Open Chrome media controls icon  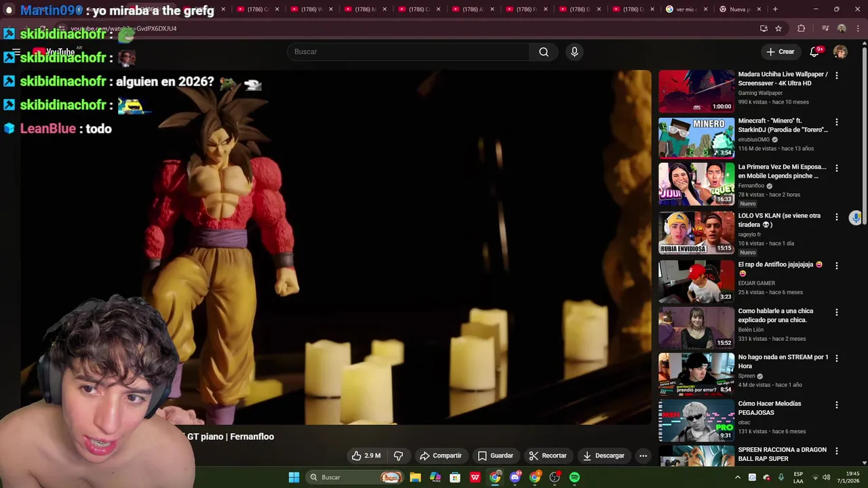(825, 28)
